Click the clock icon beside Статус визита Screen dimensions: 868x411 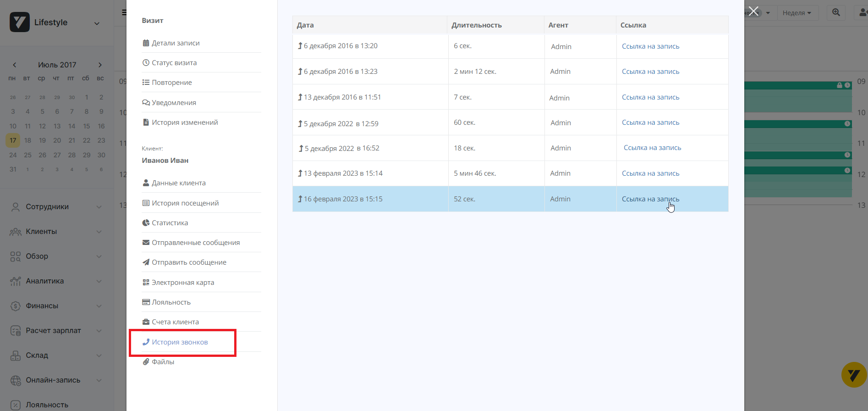146,63
